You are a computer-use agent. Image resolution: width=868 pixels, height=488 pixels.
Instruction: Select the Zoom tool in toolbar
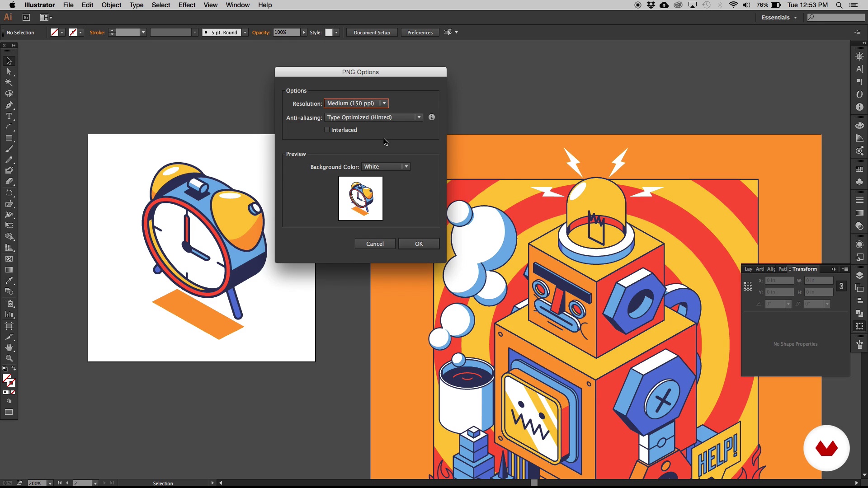[9, 358]
